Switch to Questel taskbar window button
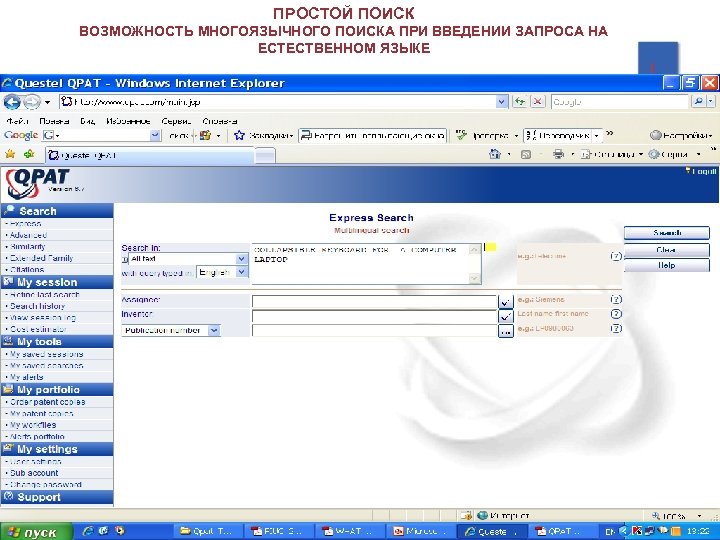 point(492,532)
